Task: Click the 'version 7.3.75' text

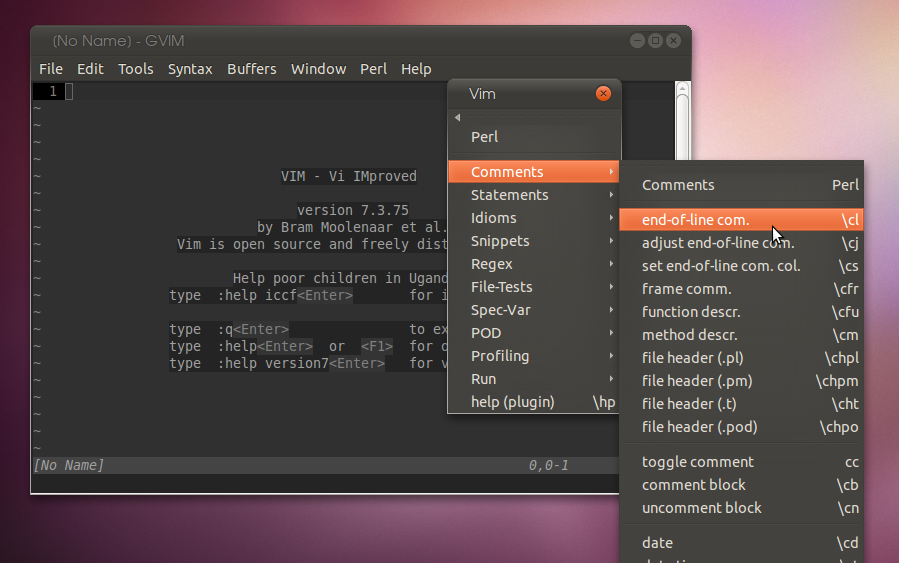Action: 353,210
